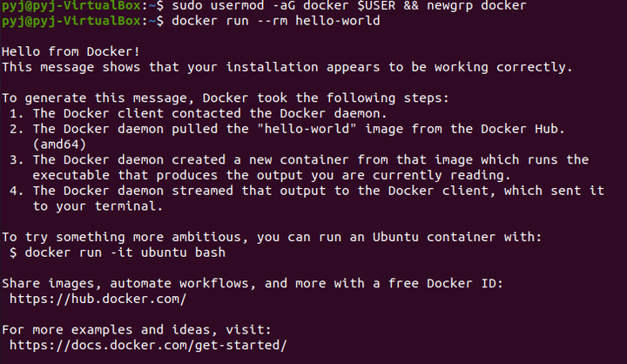Viewport: 627px width, 364px height.
Task: Click 'For more examples and ideas, visit:' line
Action: pos(137,330)
